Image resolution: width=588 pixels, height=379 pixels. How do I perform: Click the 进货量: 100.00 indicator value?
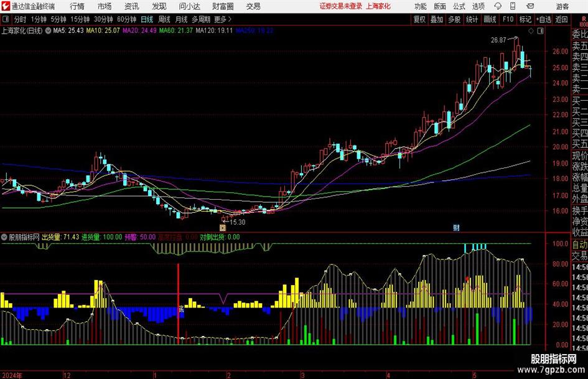click(102, 237)
